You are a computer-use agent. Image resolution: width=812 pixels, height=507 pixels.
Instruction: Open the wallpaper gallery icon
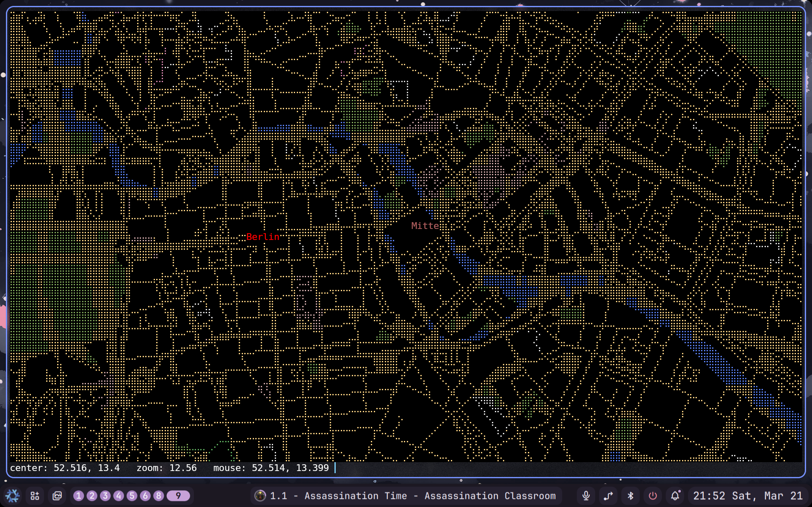tap(57, 496)
